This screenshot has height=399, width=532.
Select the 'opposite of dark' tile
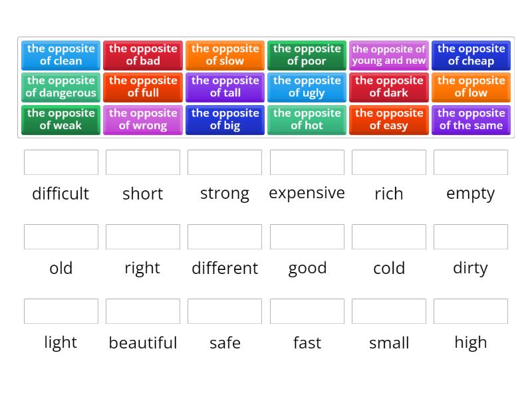389,87
